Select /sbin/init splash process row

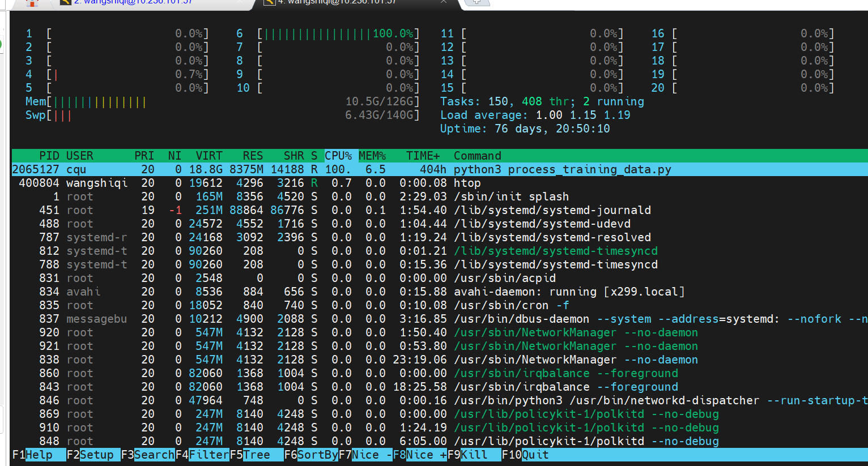[440, 196]
